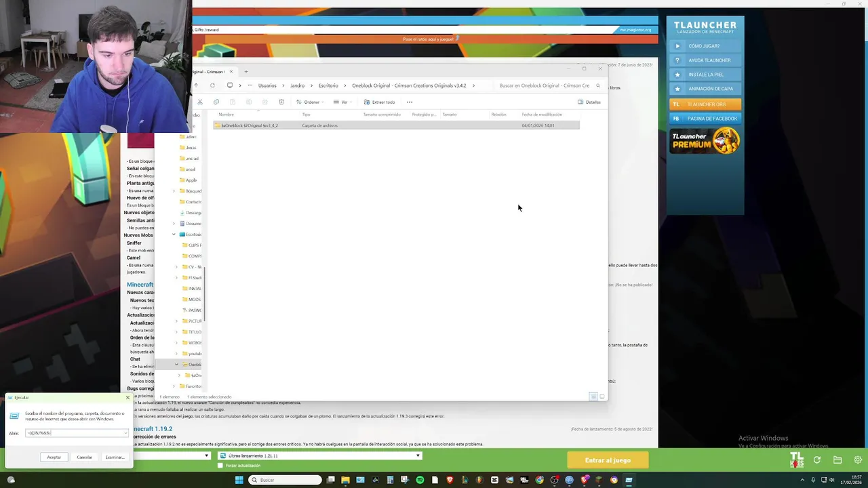
Task: Sort by Fecha de modificación column header
Action: (x=542, y=115)
